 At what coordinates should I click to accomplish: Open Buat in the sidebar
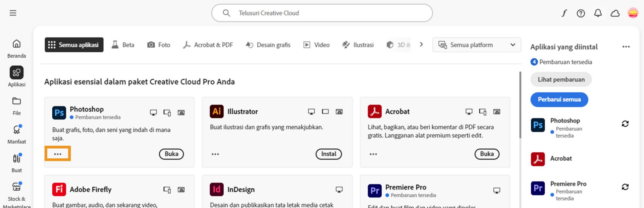point(16,163)
